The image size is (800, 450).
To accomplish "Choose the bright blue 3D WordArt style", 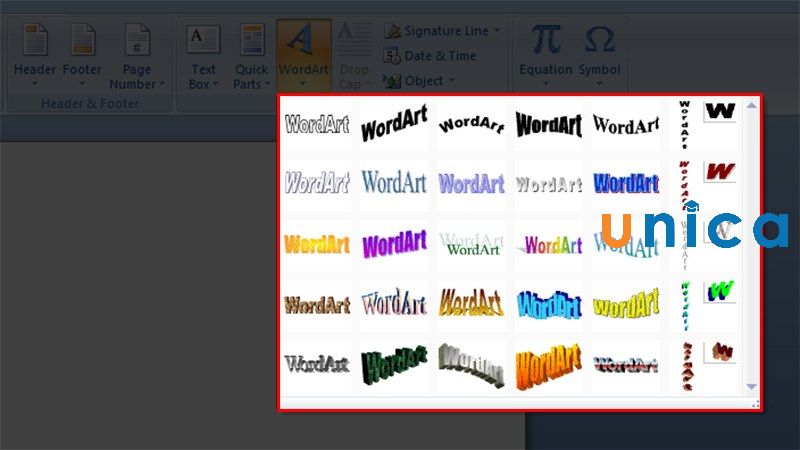I will [548, 305].
